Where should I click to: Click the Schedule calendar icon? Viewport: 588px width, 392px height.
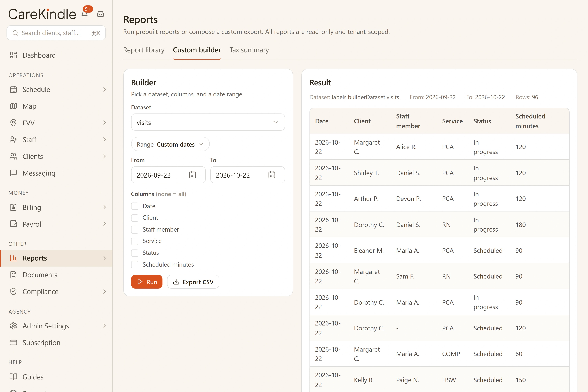click(13, 89)
